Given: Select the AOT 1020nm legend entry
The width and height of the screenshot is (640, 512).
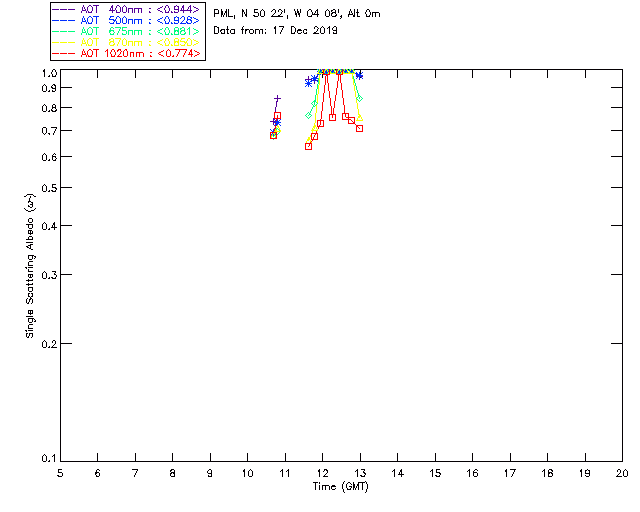Looking at the screenshot, I should 126,53.
